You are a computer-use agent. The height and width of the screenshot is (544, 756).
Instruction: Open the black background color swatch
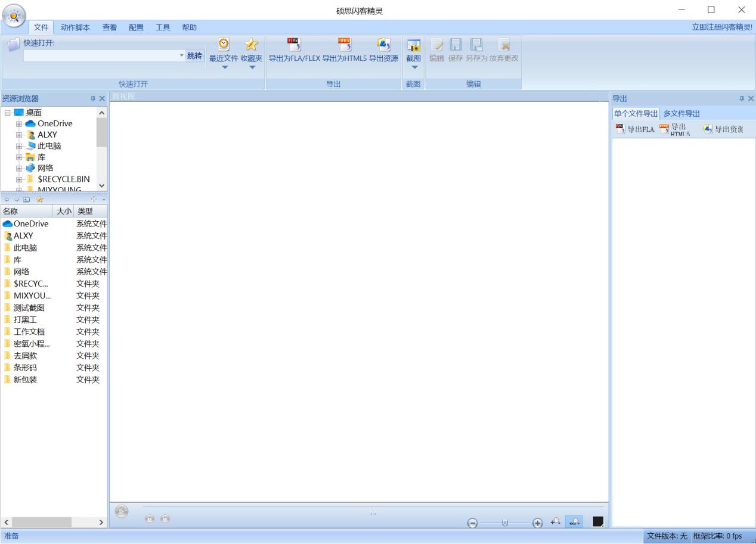pyautogui.click(x=599, y=522)
